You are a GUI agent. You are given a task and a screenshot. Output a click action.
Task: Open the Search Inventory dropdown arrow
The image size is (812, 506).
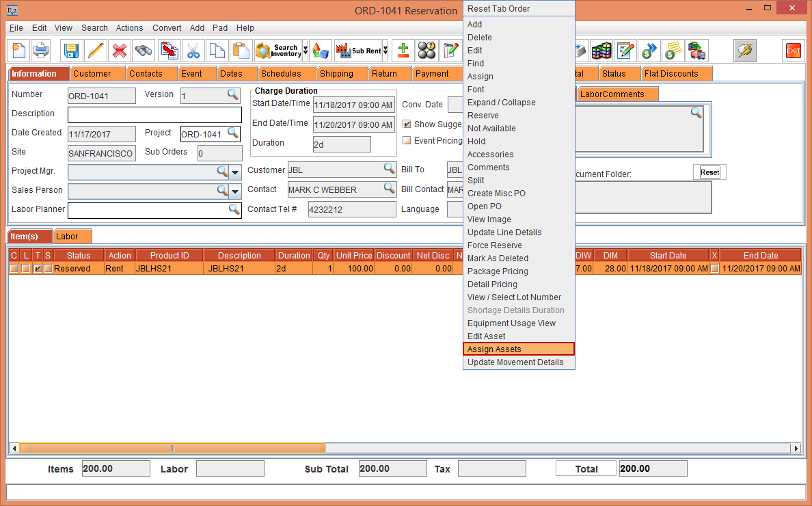point(306,51)
